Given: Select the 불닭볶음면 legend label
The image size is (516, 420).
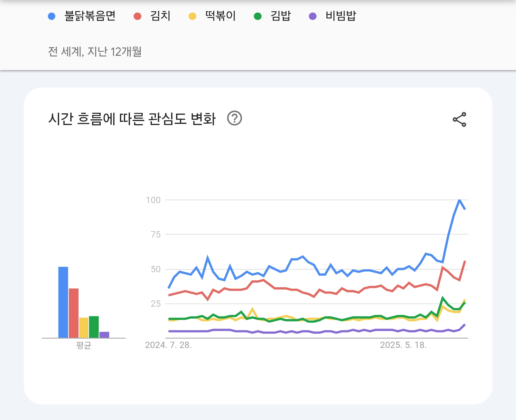Looking at the screenshot, I should pos(90,16).
